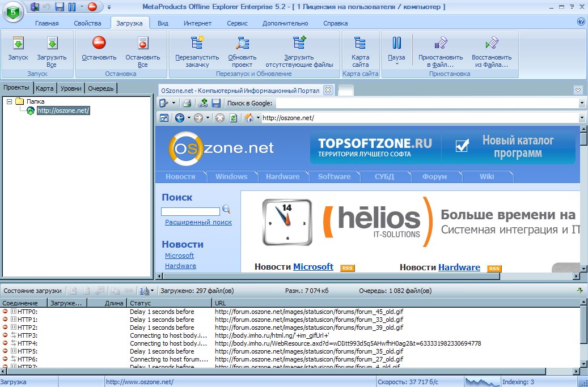Open Карта сайта site map button
Screen dimensions: 588x387
point(360,52)
